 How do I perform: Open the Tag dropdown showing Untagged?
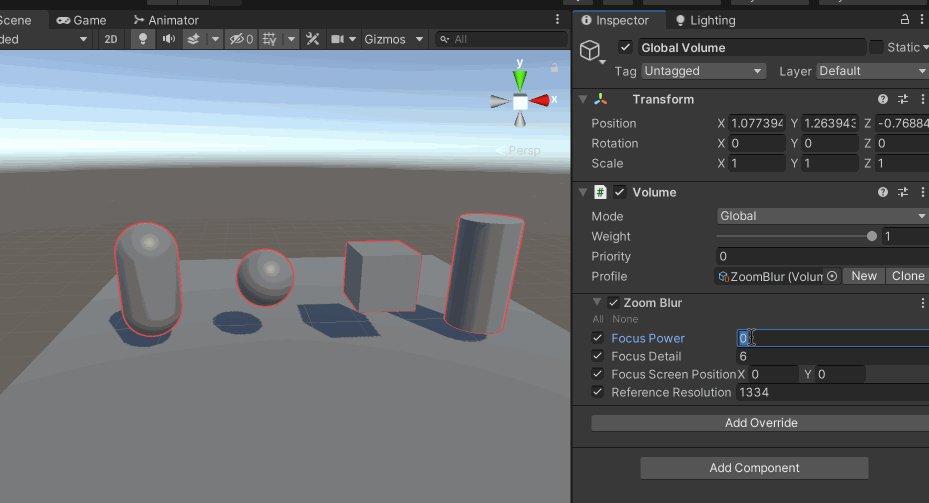tap(702, 71)
